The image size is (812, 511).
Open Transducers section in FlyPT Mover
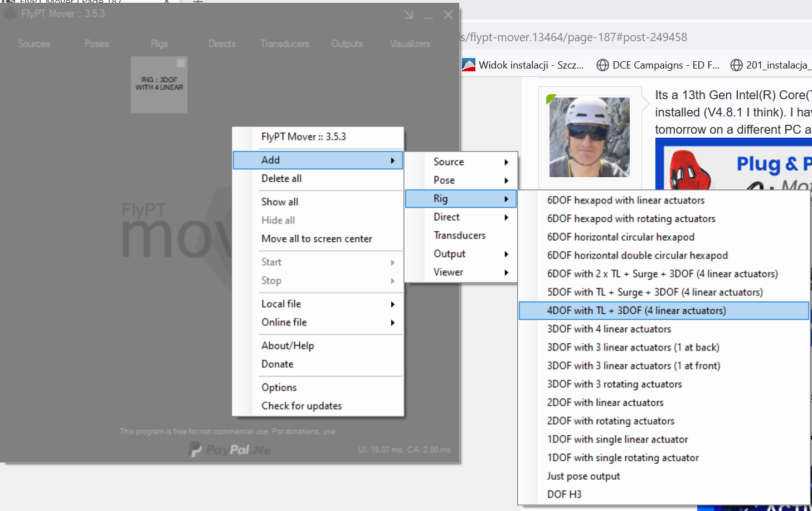[x=284, y=43]
